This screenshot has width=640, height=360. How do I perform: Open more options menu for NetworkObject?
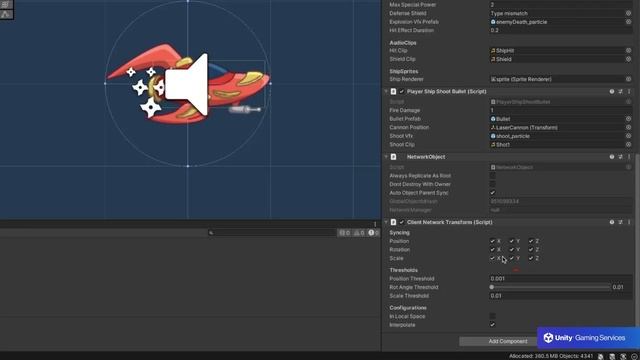coord(629,157)
